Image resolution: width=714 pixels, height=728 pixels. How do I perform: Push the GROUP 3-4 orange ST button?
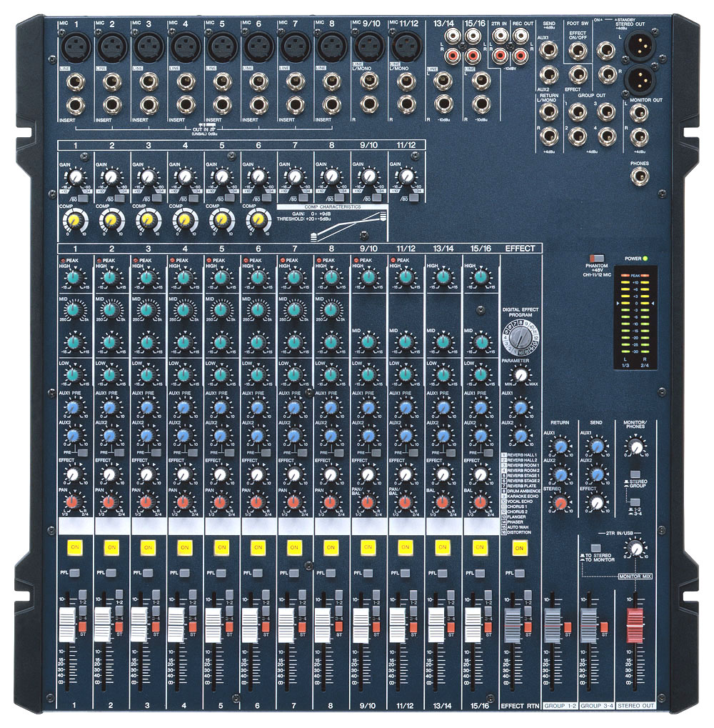(x=603, y=627)
